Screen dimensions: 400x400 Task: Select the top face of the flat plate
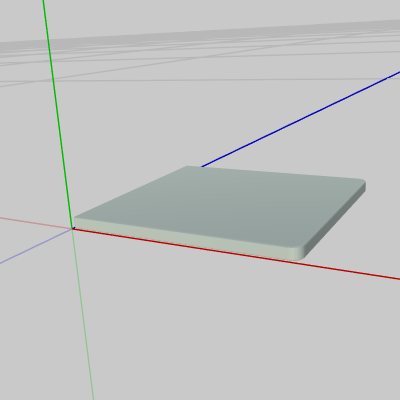pyautogui.click(x=220, y=207)
